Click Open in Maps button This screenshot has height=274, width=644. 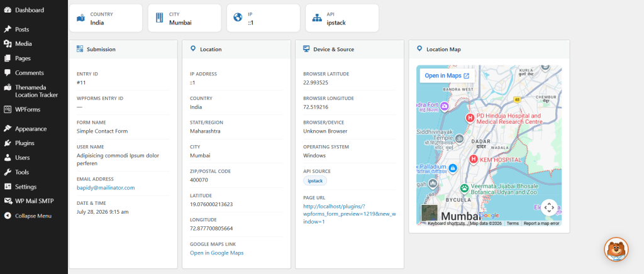[447, 76]
